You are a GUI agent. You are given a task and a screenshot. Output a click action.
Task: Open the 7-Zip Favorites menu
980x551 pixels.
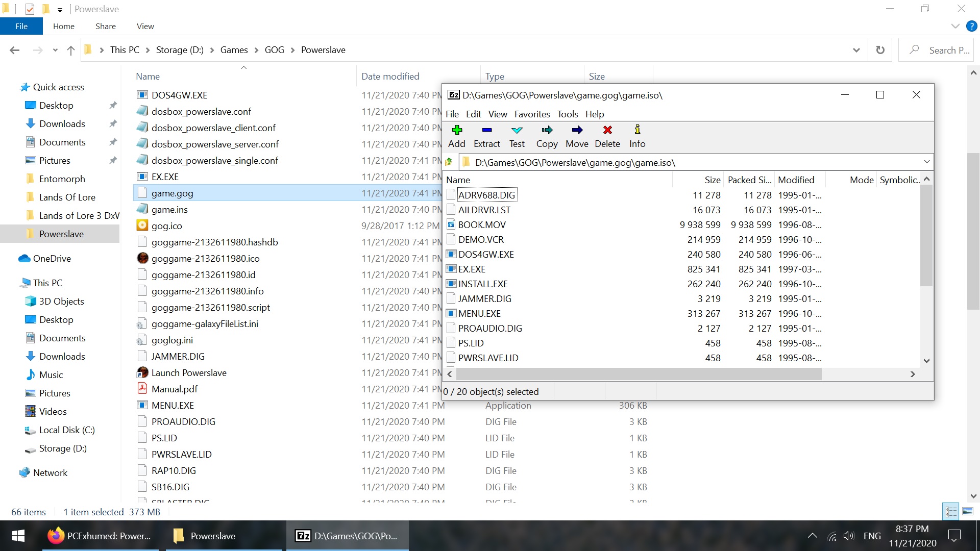point(532,114)
